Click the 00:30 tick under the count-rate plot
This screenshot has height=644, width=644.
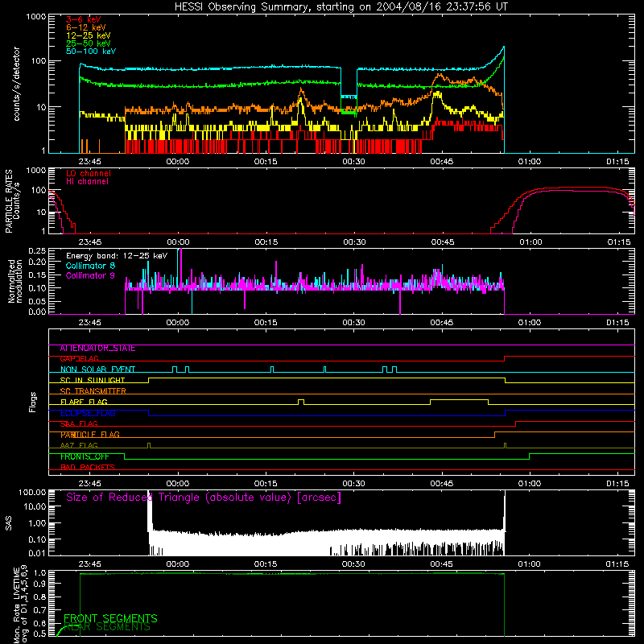pyautogui.click(x=353, y=162)
